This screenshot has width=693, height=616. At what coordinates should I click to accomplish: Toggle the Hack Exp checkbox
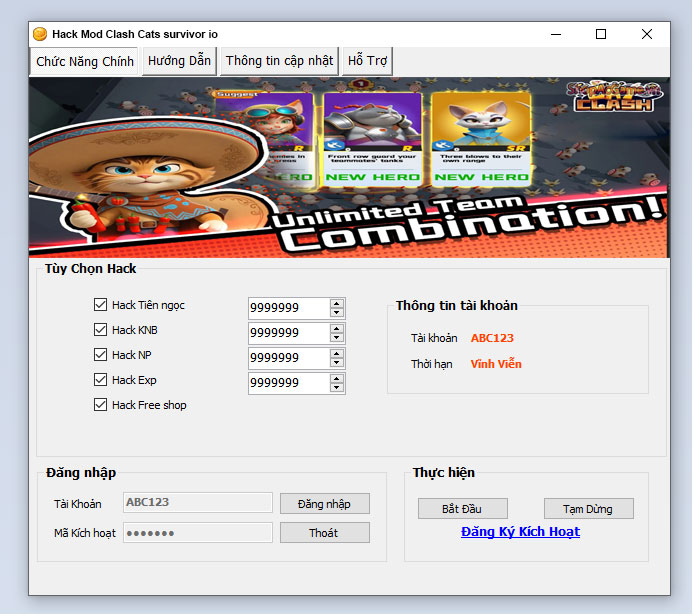pos(100,380)
